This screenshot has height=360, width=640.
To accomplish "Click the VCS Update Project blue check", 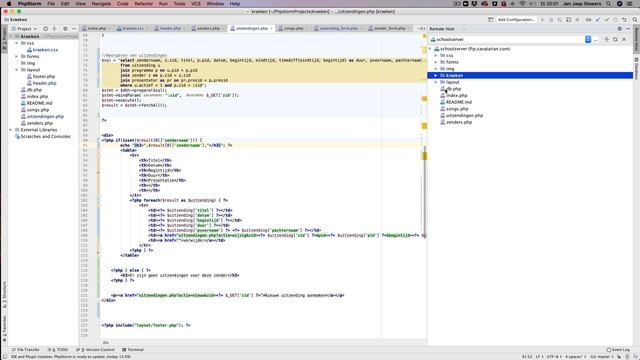I will [598, 20].
